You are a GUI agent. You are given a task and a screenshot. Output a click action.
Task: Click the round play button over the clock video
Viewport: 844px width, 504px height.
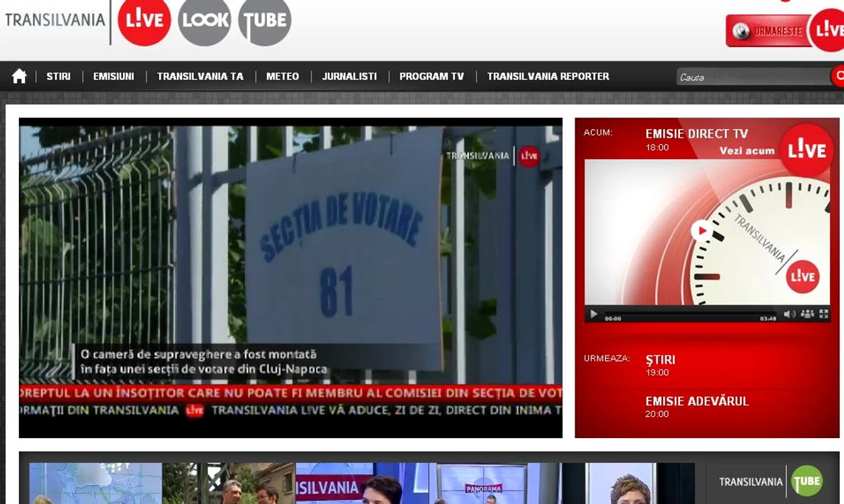(702, 231)
